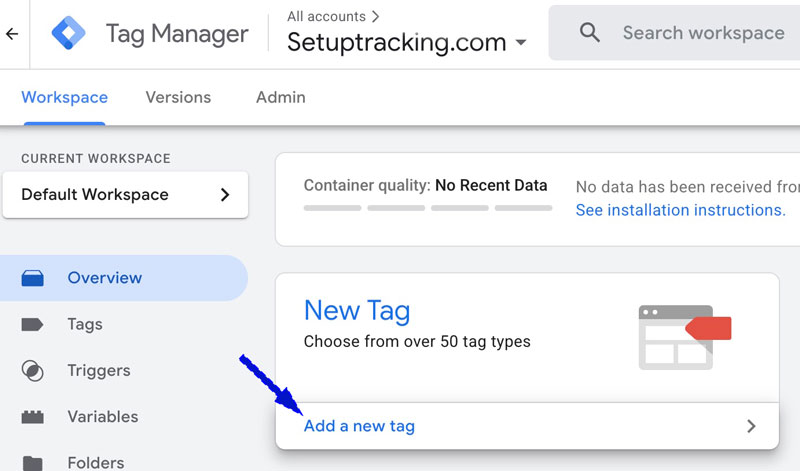Click the search magnifier icon
Screen dimensions: 800x471
589,33
